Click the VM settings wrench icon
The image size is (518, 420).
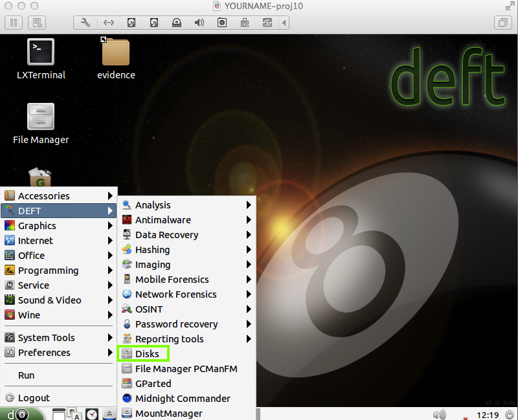click(x=85, y=23)
